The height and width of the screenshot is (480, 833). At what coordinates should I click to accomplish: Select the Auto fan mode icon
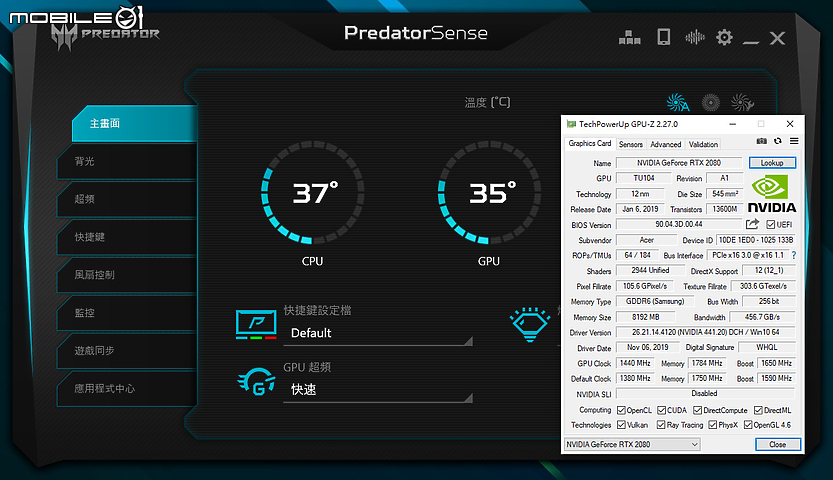click(x=678, y=102)
